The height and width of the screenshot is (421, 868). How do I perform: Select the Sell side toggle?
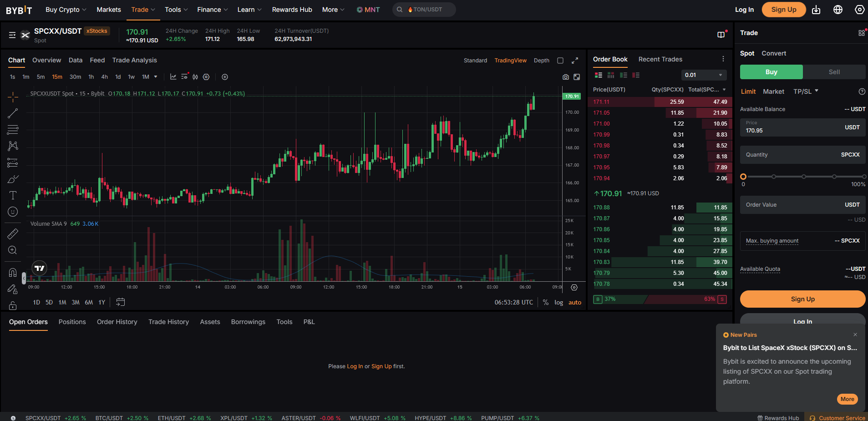[834, 72]
